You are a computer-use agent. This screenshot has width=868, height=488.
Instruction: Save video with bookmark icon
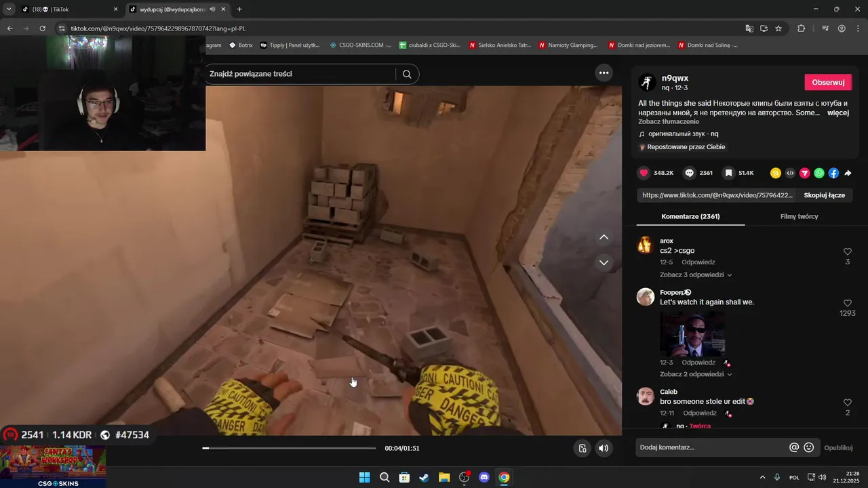[x=728, y=173]
